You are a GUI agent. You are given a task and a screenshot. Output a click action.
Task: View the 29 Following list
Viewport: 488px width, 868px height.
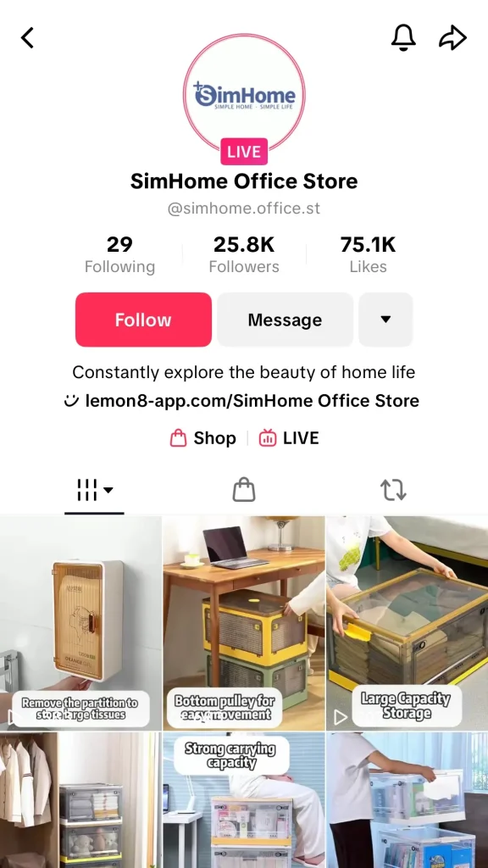(x=119, y=254)
